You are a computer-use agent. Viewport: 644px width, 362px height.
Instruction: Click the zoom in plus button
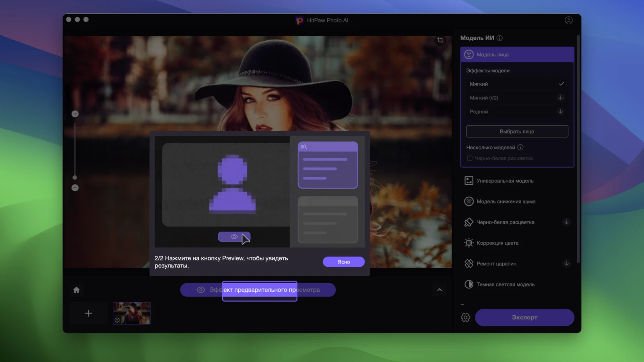tap(75, 114)
